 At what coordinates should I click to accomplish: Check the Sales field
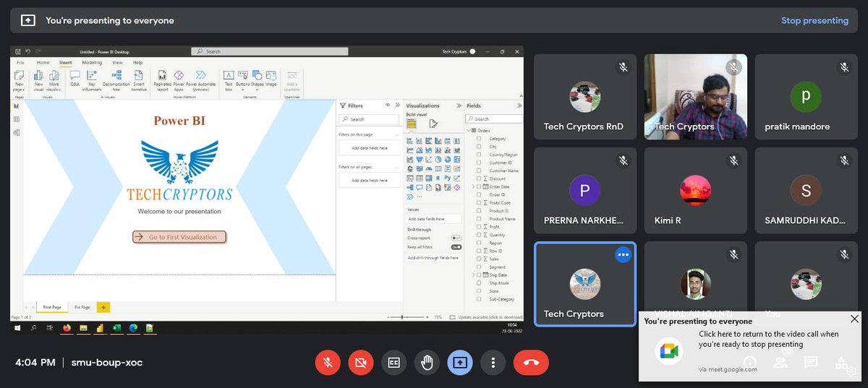(479, 259)
